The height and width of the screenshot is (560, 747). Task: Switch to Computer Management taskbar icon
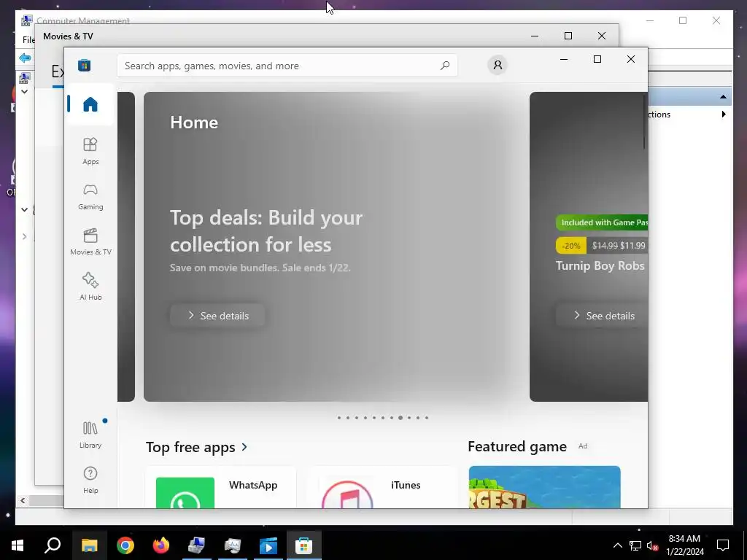[196, 545]
